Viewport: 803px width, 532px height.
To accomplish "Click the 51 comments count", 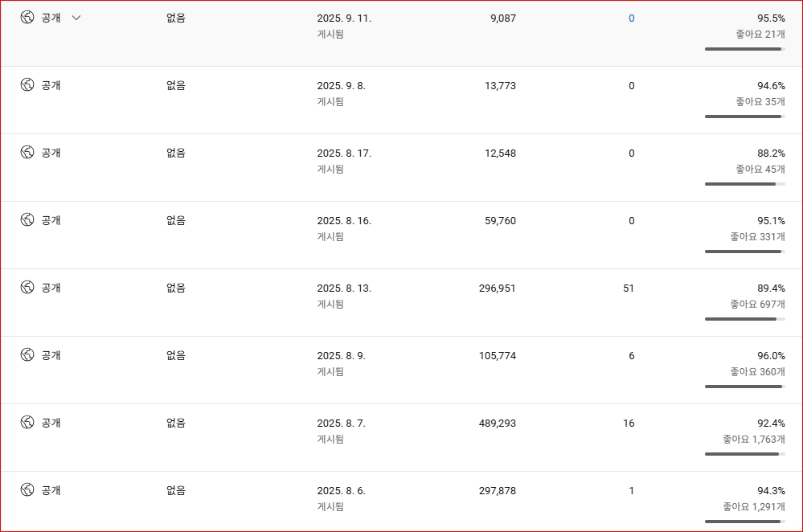I will 629,289.
